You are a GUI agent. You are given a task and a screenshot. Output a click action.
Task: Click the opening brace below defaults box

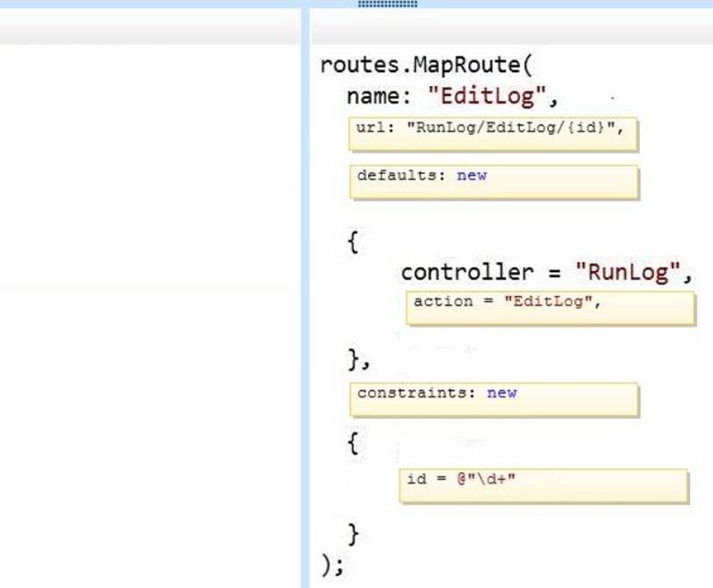(x=353, y=242)
